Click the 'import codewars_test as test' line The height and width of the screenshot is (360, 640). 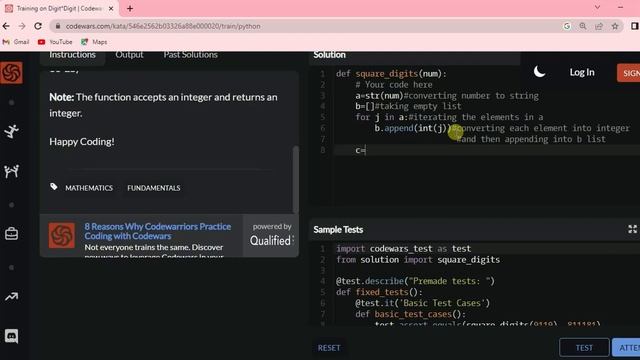point(403,249)
